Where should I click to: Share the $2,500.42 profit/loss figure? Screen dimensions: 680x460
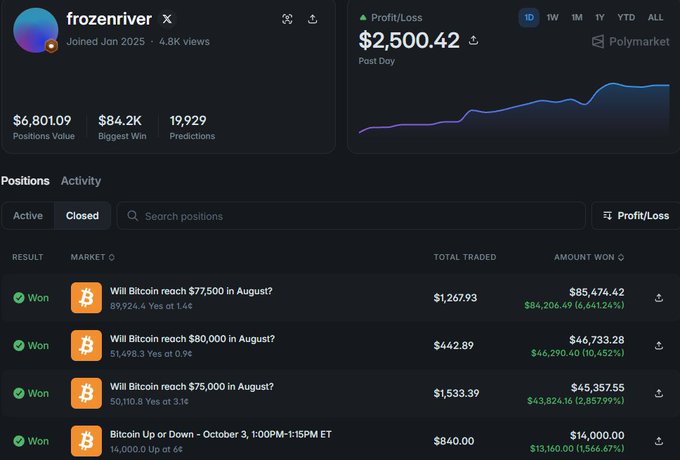(474, 40)
